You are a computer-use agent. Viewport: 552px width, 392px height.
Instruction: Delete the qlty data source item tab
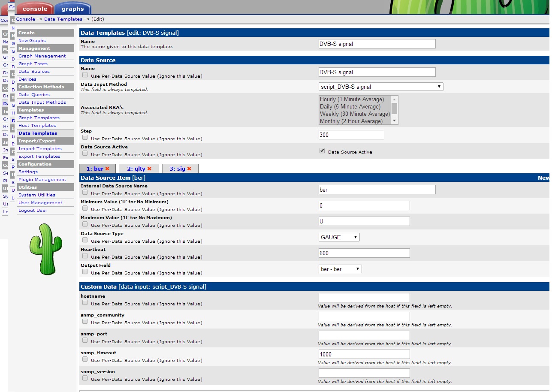click(149, 169)
